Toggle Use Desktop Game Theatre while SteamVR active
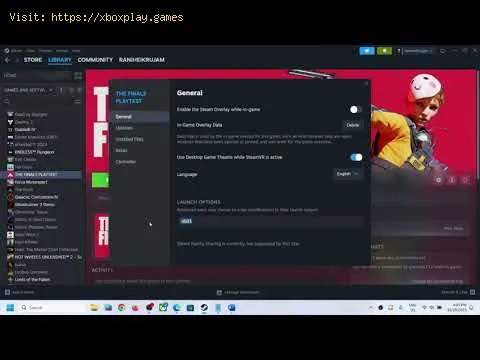Image resolution: width=480 pixels, height=360 pixels. pyautogui.click(x=356, y=157)
